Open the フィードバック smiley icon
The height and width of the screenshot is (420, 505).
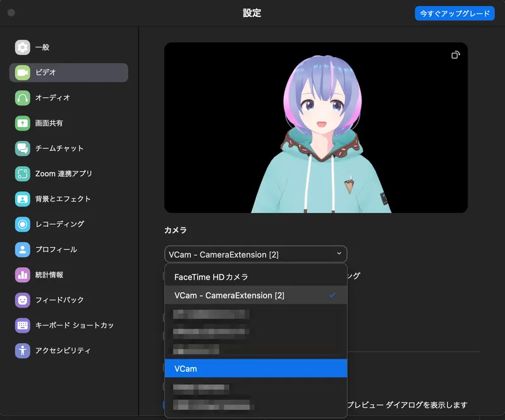[23, 300]
